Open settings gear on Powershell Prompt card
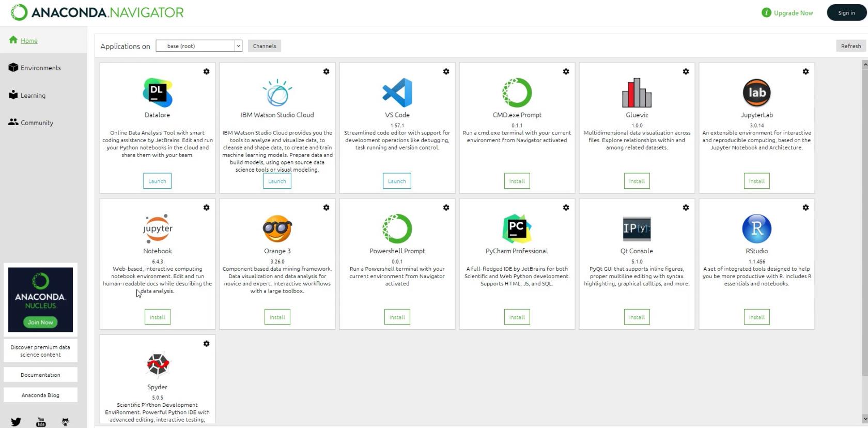 pos(446,207)
